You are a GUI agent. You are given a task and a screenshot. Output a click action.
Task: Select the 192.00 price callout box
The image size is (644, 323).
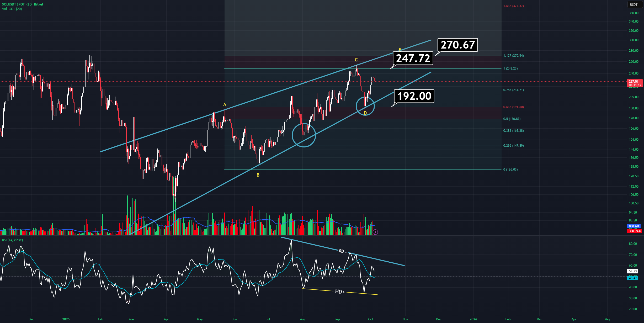coord(414,96)
